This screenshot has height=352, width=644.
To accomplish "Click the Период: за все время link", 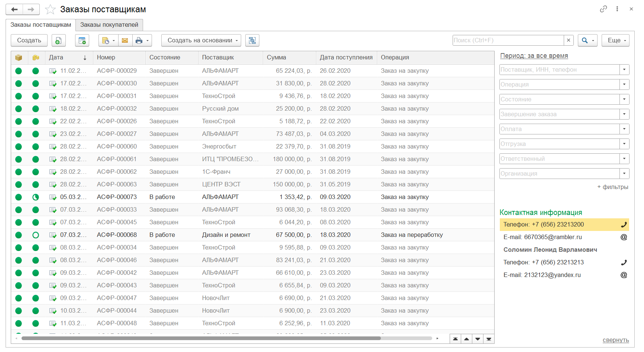I will (534, 56).
